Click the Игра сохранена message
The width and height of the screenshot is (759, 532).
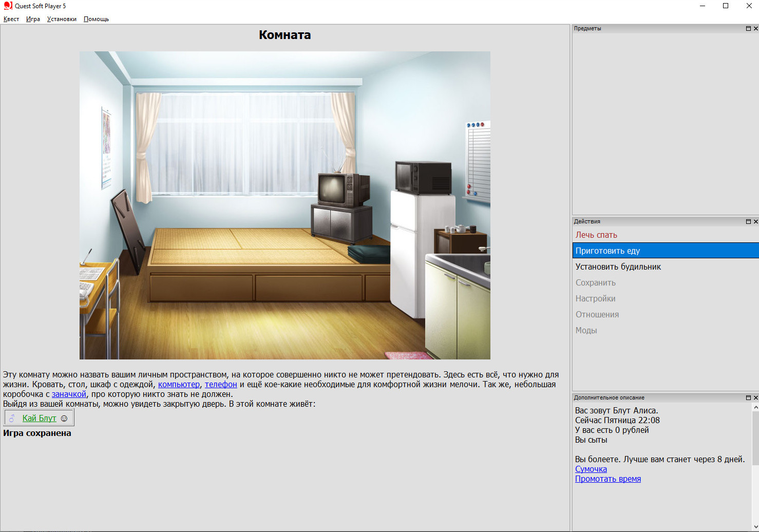37,433
